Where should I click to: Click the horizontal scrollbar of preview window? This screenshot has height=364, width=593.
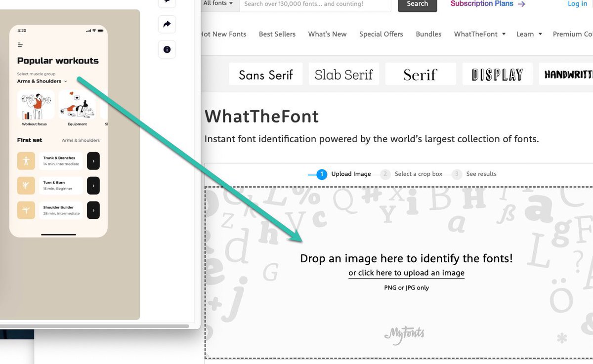coord(94,326)
